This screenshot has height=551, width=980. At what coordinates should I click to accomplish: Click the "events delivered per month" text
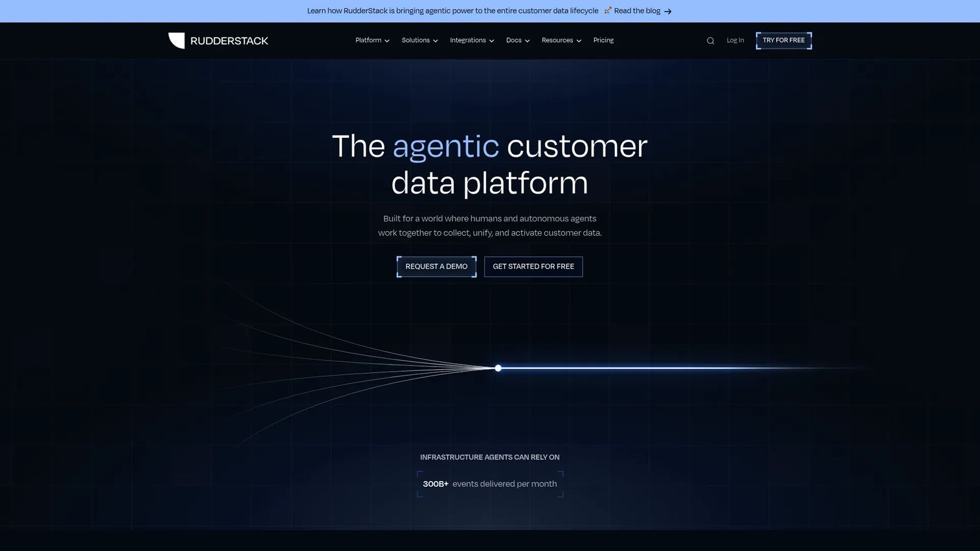pyautogui.click(x=505, y=484)
